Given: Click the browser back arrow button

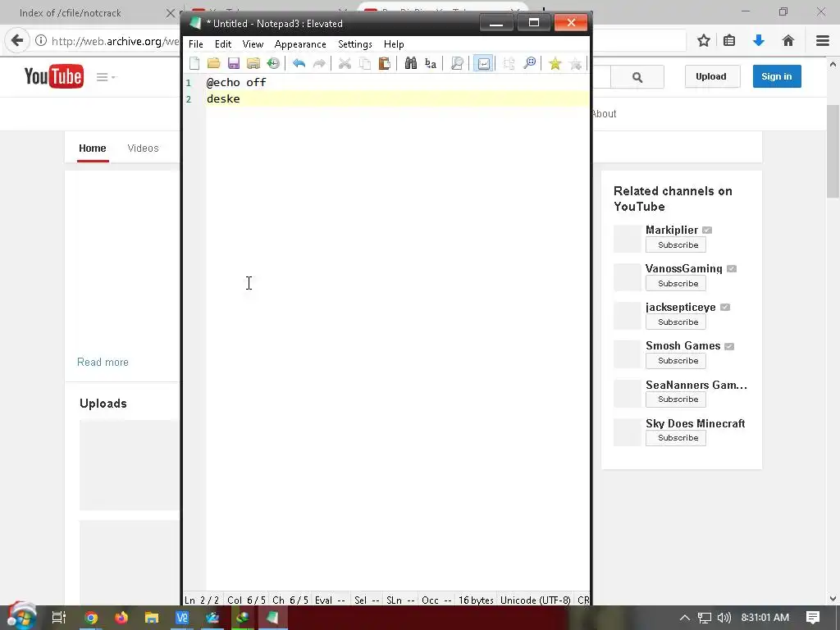Looking at the screenshot, I should tap(17, 40).
